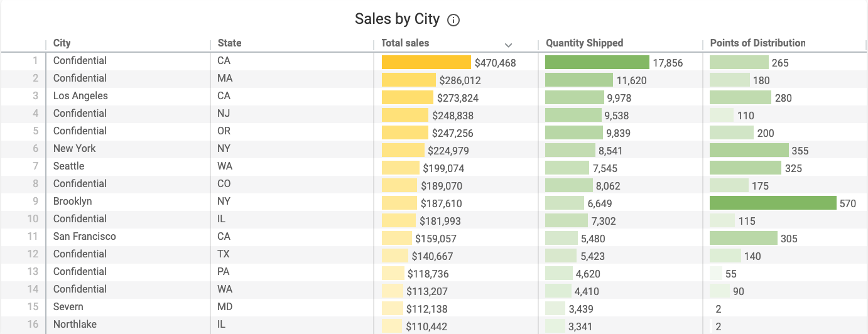Viewport: 868px width, 334px height.
Task: Click the 570 points of distribution value
Action: 848,203
